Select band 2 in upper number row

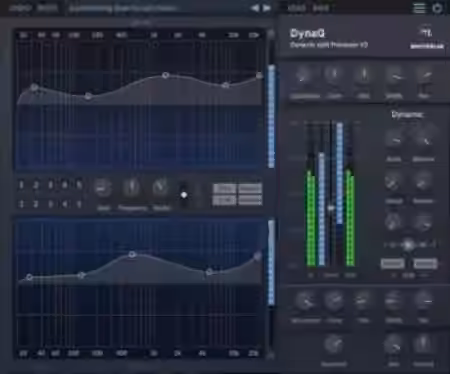point(36,185)
